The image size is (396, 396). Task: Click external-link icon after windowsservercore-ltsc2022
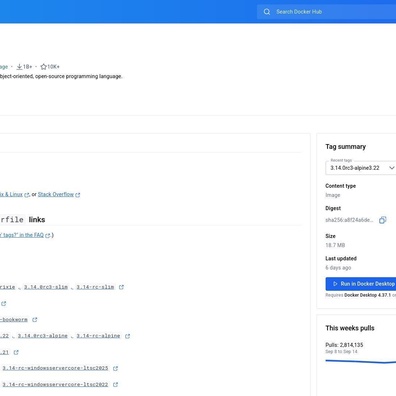pos(115,385)
